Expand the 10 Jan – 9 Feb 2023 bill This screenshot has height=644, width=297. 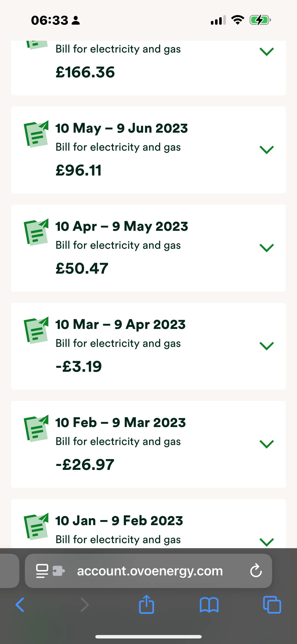267,542
